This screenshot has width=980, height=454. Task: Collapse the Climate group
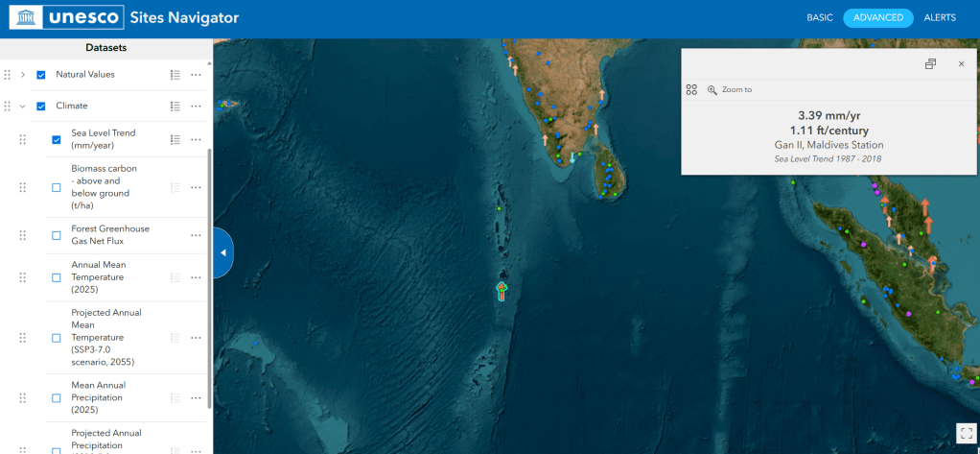click(x=22, y=107)
